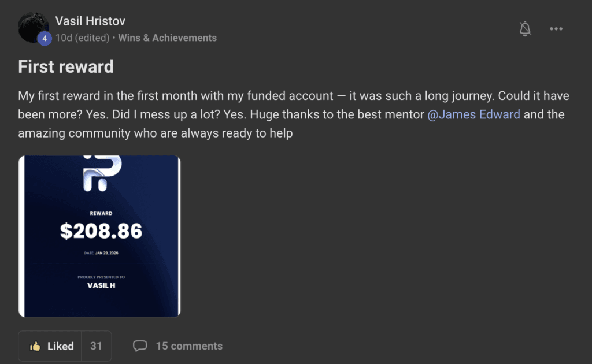This screenshot has width=592, height=364.
Task: Click the logo atop the reward image
Action: point(102,172)
